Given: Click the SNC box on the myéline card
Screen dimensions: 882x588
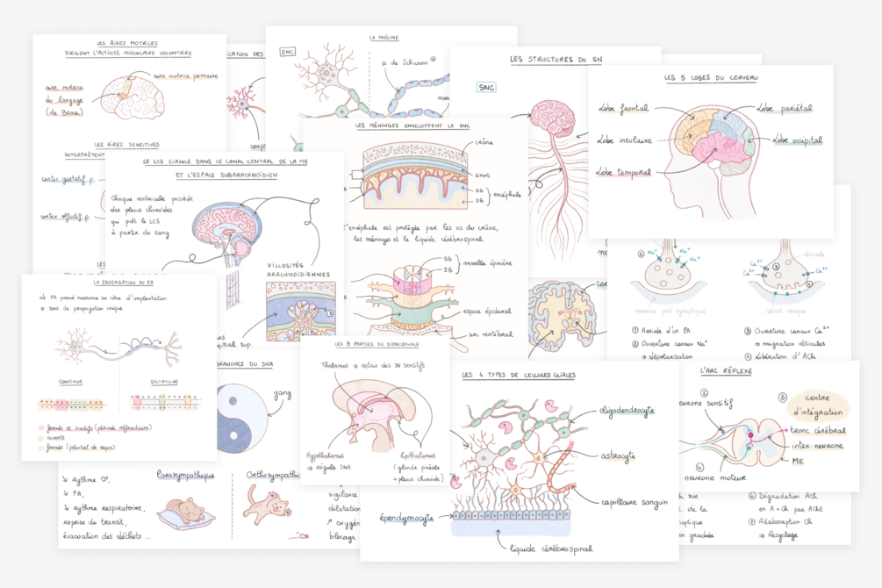Looking at the screenshot, I should pos(287,52).
